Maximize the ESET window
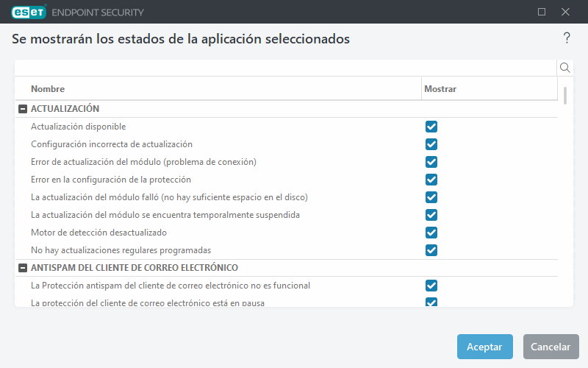588x368 pixels. [x=542, y=12]
